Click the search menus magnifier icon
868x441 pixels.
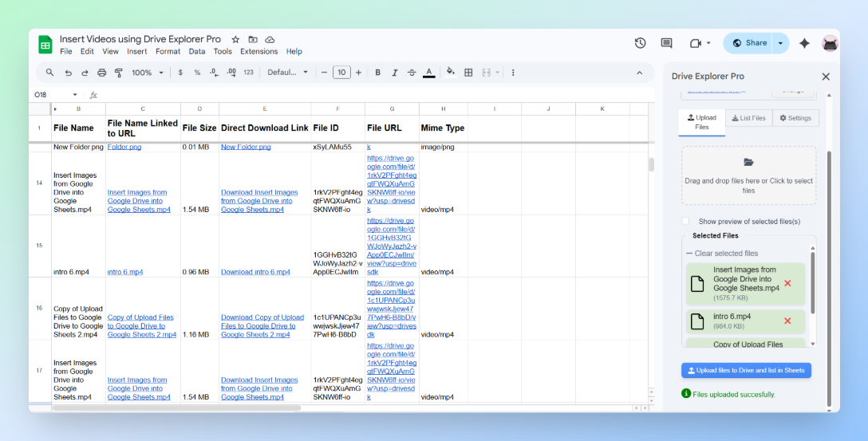click(x=49, y=73)
